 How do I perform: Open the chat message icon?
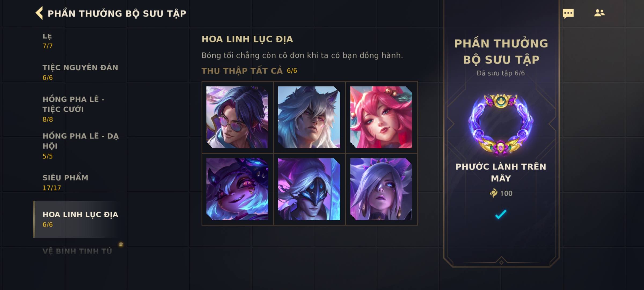(568, 13)
